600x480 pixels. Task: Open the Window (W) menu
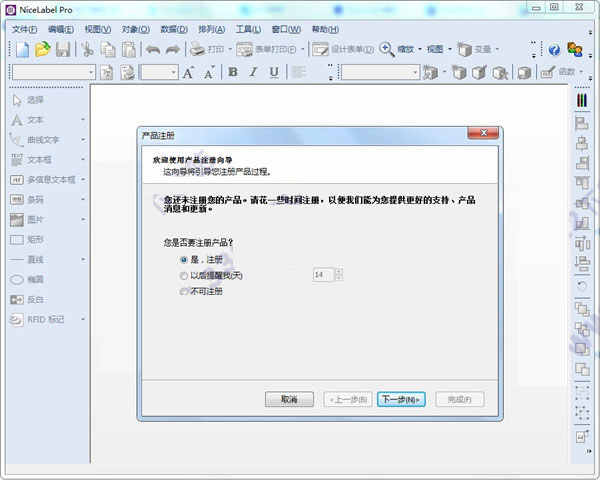[286, 29]
